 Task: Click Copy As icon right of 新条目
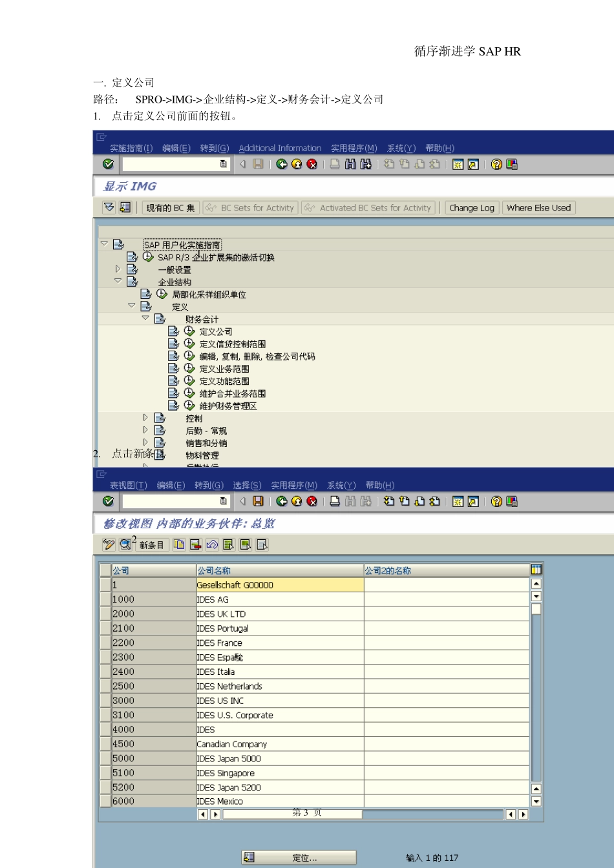click(x=179, y=544)
